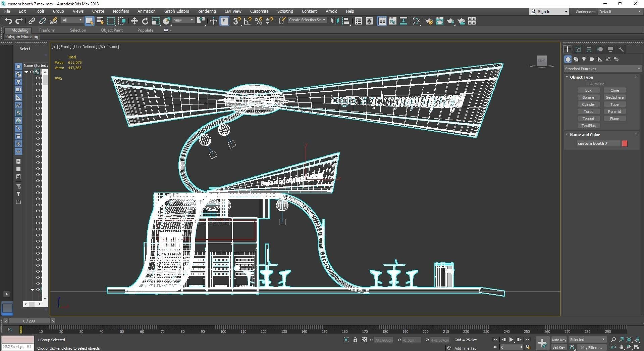The width and height of the screenshot is (644, 351).
Task: Click the red object color swatch
Action: point(625,143)
